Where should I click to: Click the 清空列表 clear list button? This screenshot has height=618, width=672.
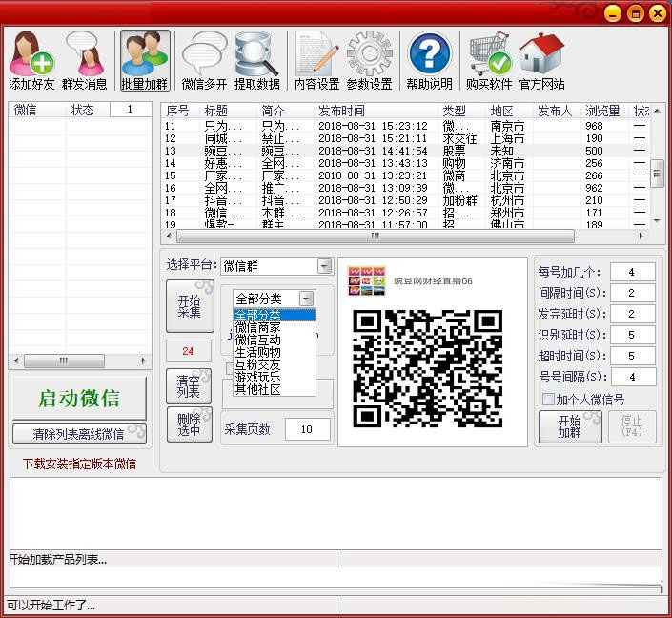pyautogui.click(x=189, y=386)
